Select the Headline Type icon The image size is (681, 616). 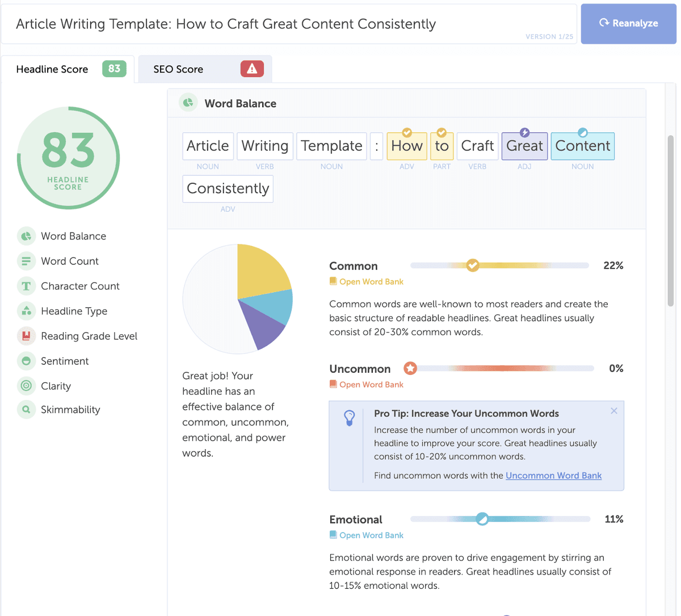pyautogui.click(x=27, y=311)
